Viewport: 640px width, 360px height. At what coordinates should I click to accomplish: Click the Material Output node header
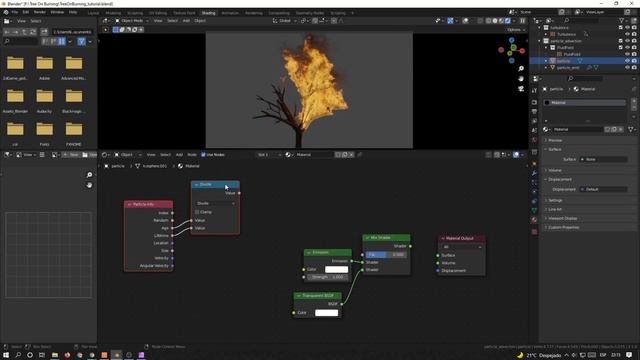462,238
